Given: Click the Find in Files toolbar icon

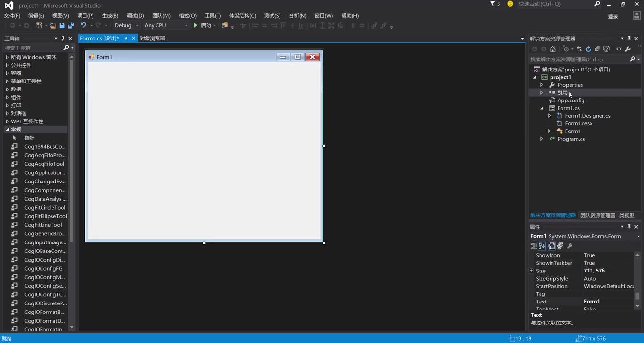Looking at the screenshot, I should click(x=225, y=25).
